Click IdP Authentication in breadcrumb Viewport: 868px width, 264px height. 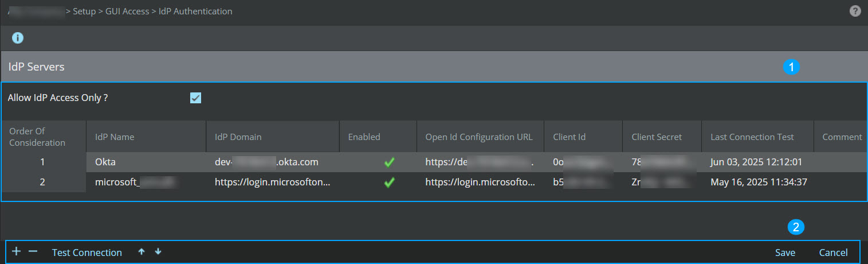click(x=195, y=11)
